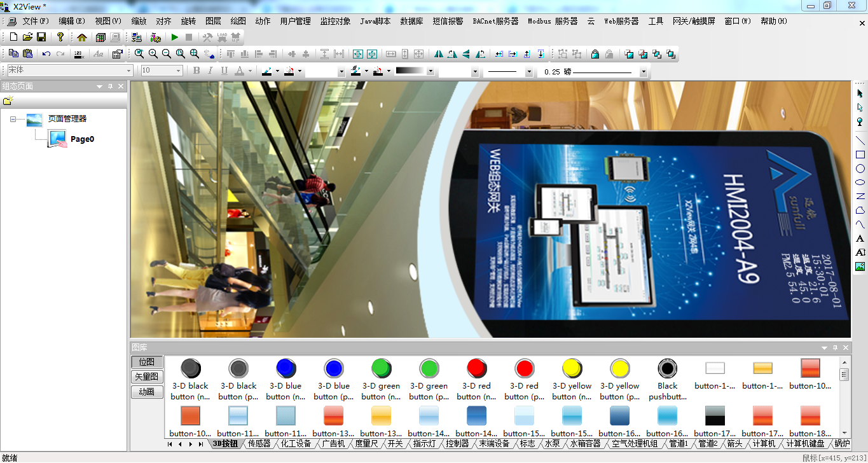
Task: Open the Java脚本 menu
Action: coord(375,21)
